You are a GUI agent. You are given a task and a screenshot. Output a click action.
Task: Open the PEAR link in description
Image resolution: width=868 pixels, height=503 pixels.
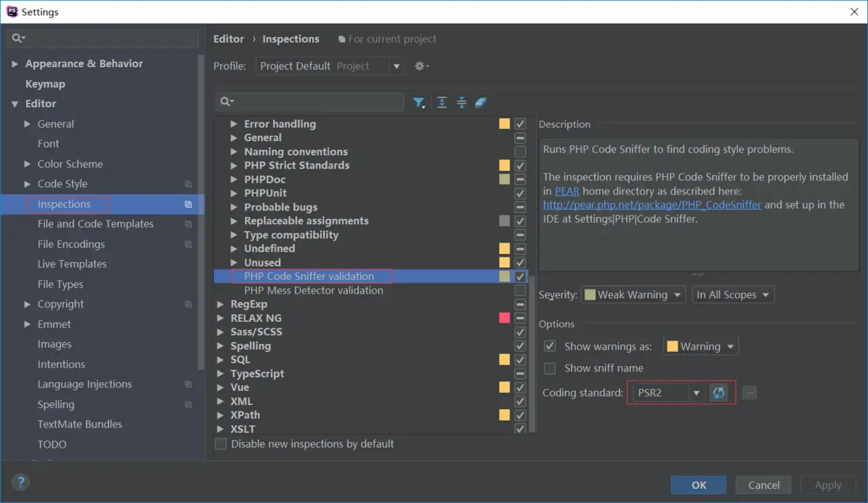pyautogui.click(x=567, y=191)
